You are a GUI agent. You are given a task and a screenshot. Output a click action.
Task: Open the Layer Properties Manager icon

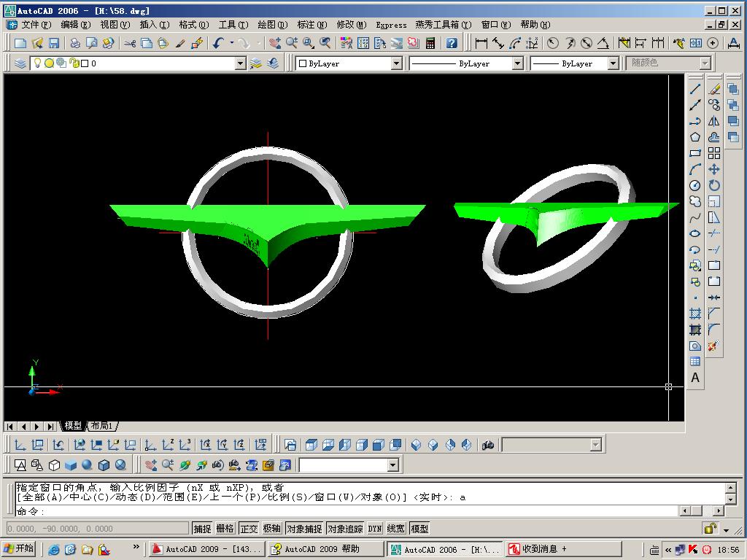click(20, 63)
